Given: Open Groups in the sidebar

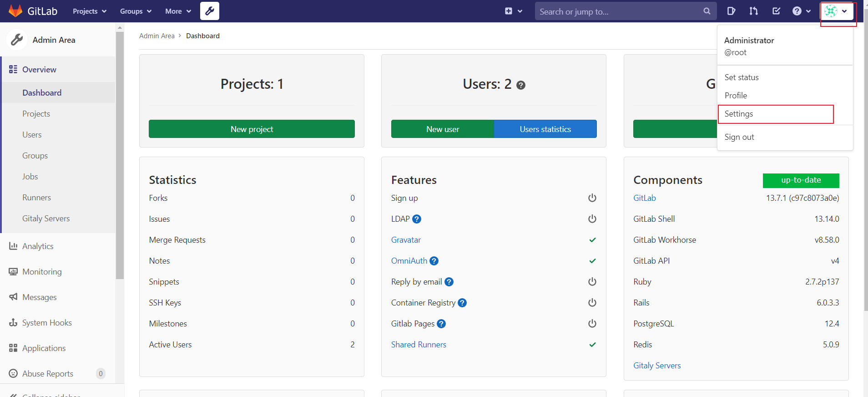Looking at the screenshot, I should click(35, 156).
